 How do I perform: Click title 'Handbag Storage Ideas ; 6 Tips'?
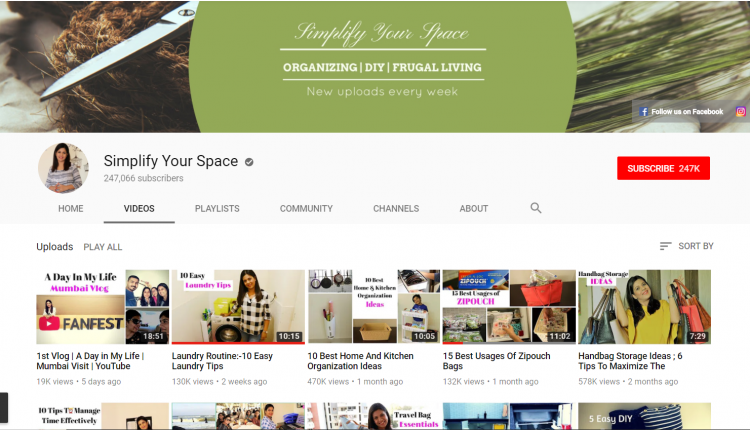coord(630,361)
